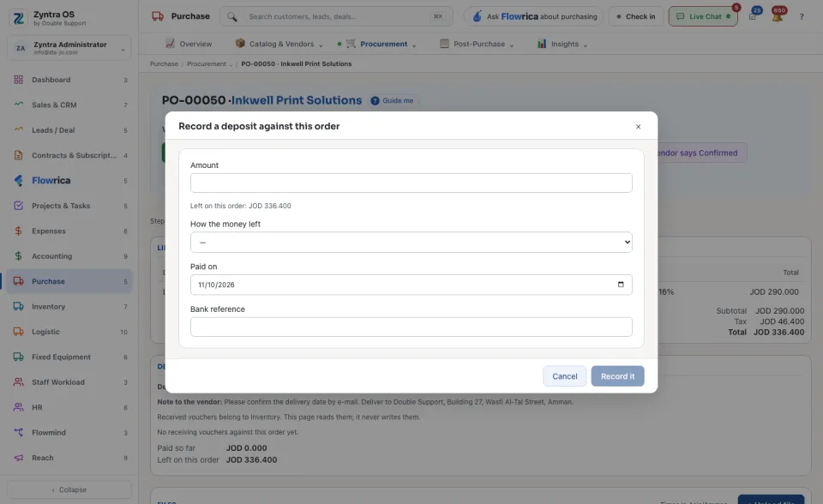
Task: Open Contracts & Subscriptions document icon
Action: 18,155
